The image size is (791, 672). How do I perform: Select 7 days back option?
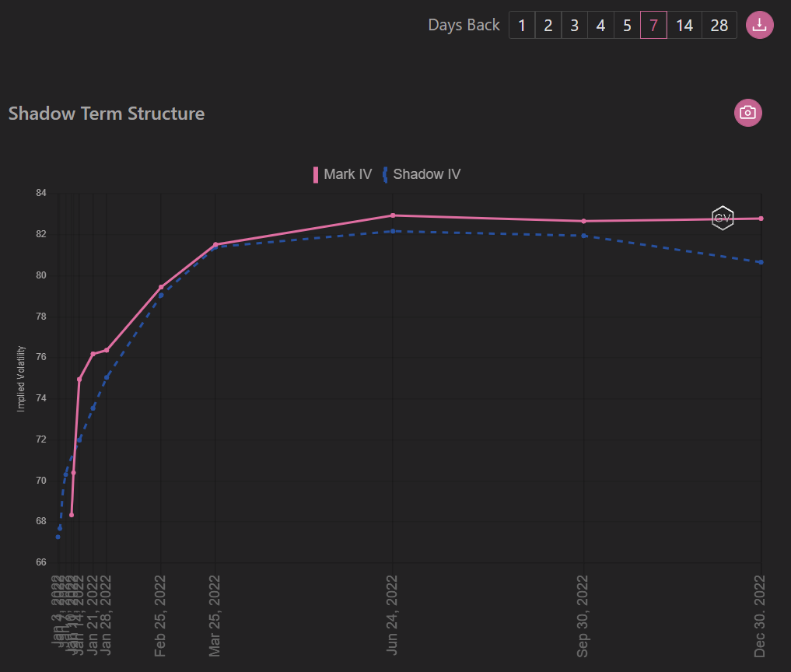[x=654, y=25]
